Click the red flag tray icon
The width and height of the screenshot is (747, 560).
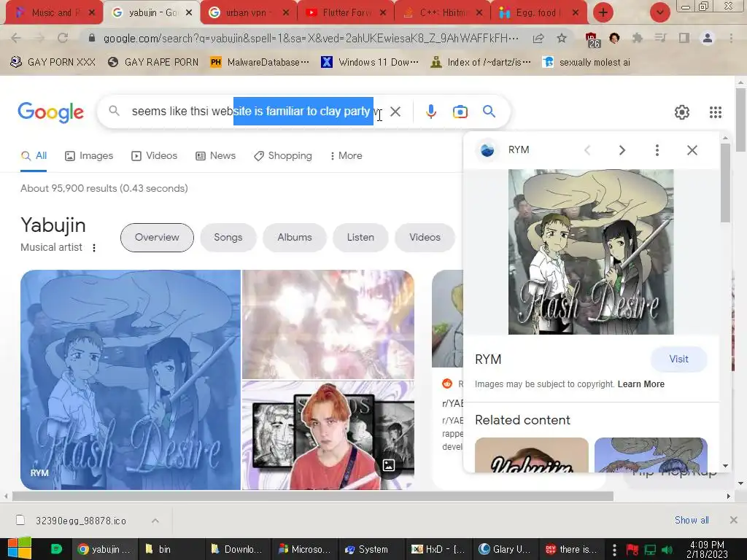point(632,550)
